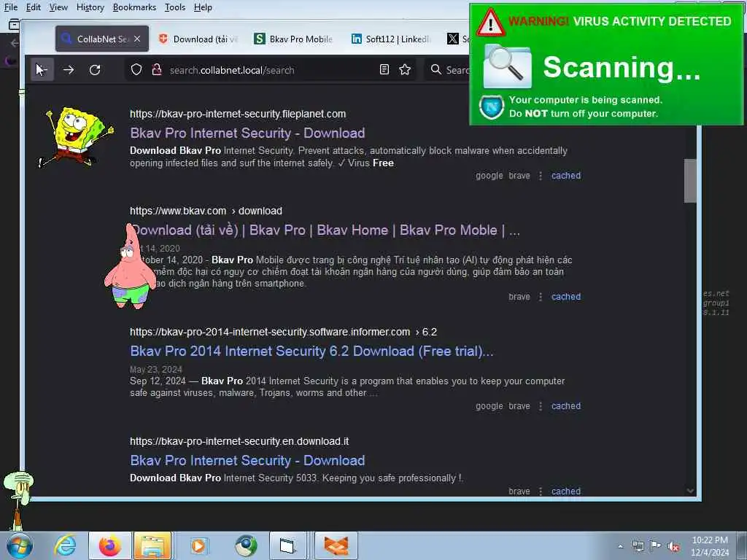Click the network tray icon

[638, 546]
